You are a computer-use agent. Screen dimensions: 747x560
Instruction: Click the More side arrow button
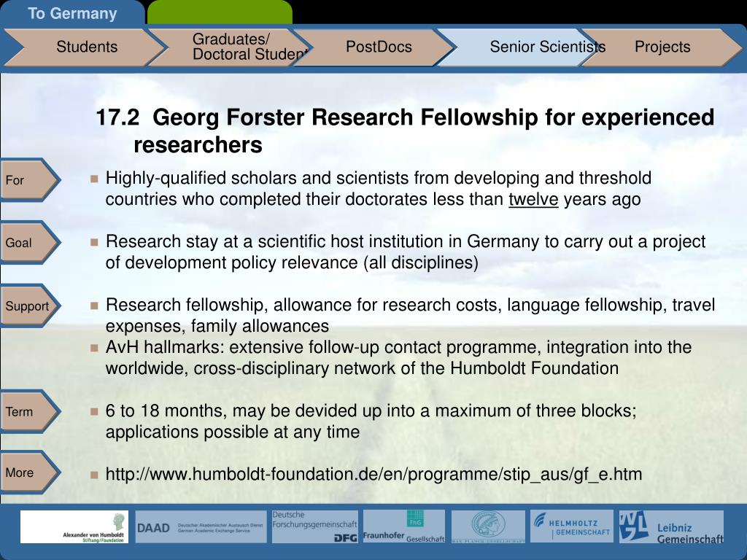pyautogui.click(x=29, y=472)
